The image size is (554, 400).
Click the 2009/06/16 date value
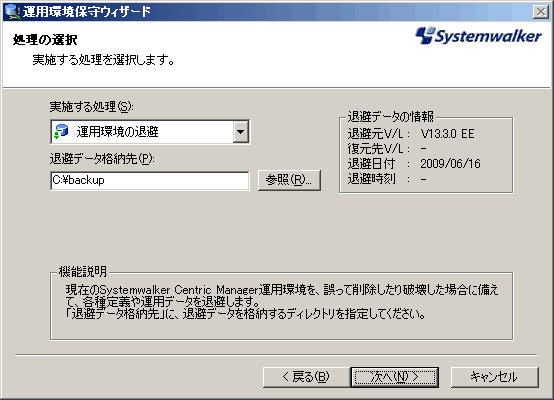pyautogui.click(x=450, y=164)
